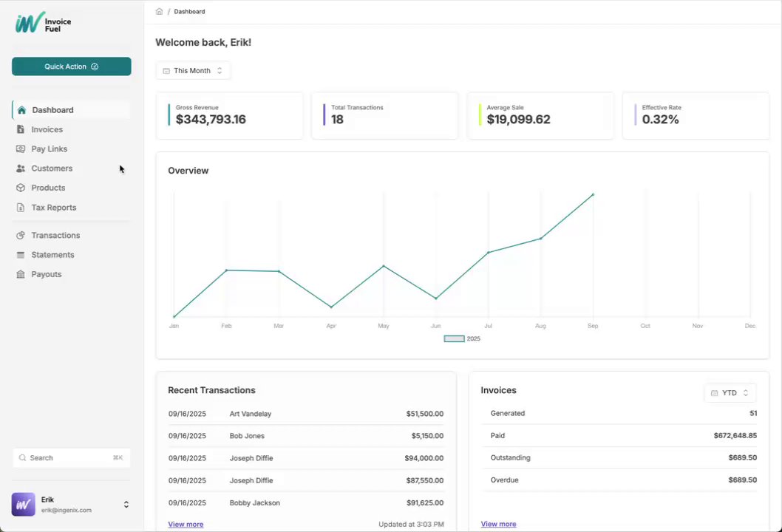Click the Sep data point on chart
The width and height of the screenshot is (782, 532).
593,194
